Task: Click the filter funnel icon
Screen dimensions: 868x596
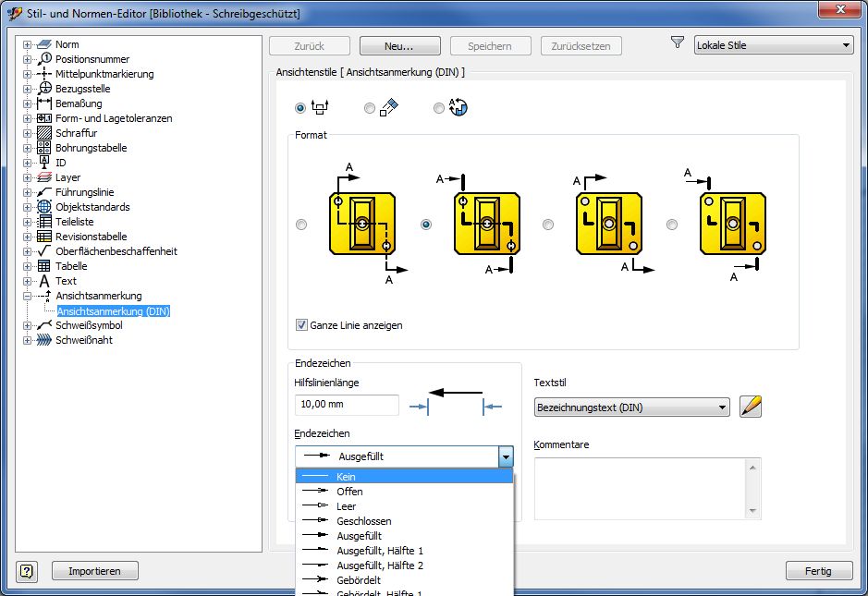Action: [x=678, y=43]
